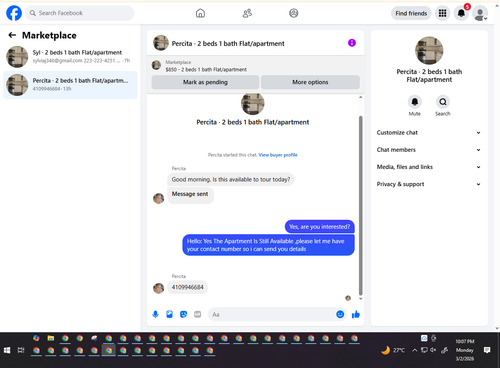The image size is (500, 368).
Task: Open the notifications bell
Action: click(461, 13)
